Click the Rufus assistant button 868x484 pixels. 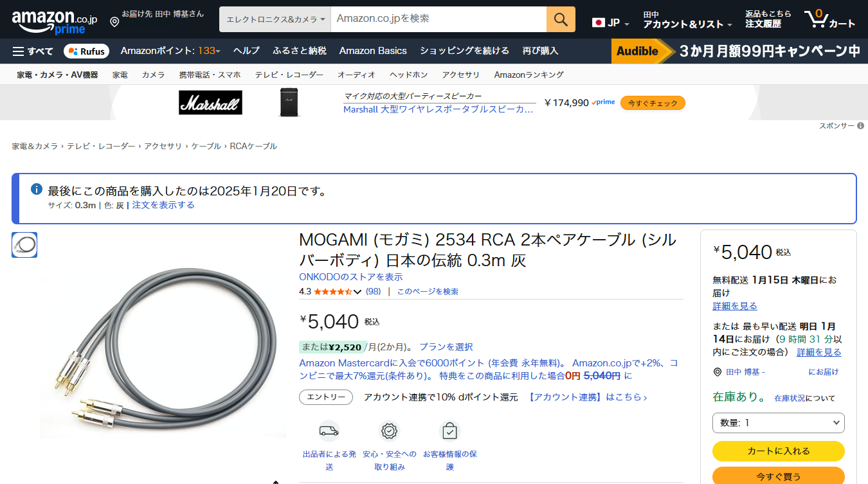pos(87,51)
